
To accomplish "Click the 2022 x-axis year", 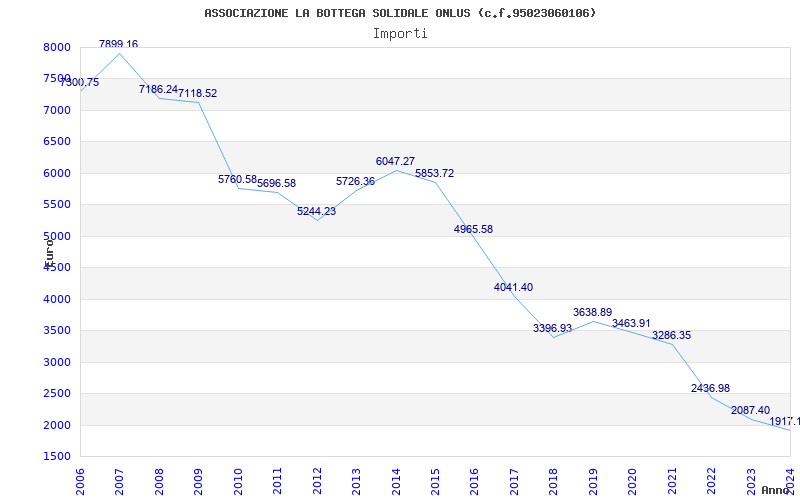I will pos(711,482).
